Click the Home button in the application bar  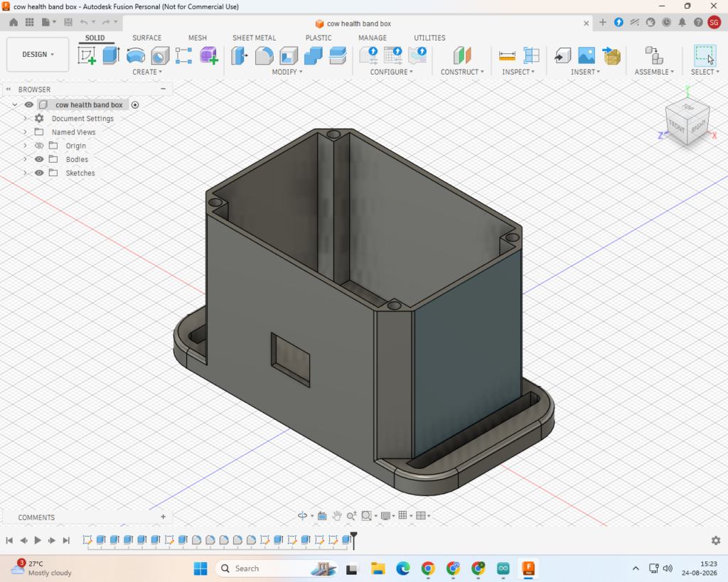click(14, 22)
